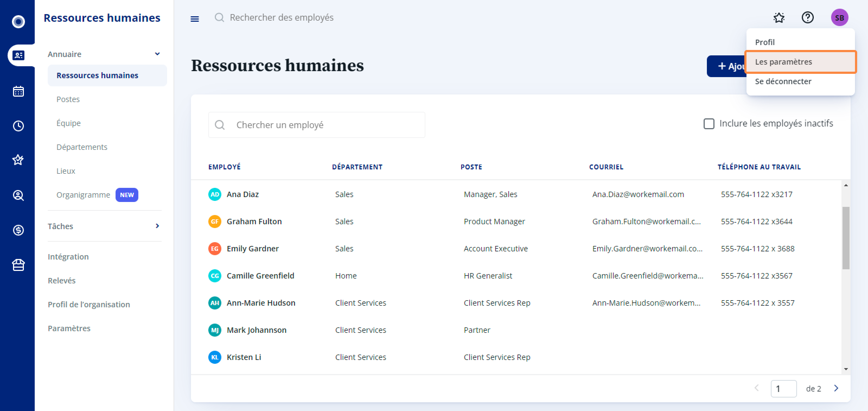Screen dimensions: 868x411
Task: Click the app logo in the rail
Action: coord(18,21)
